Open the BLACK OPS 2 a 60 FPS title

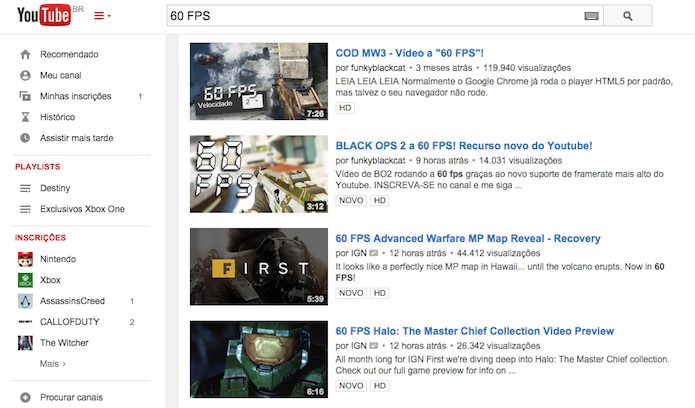click(464, 146)
